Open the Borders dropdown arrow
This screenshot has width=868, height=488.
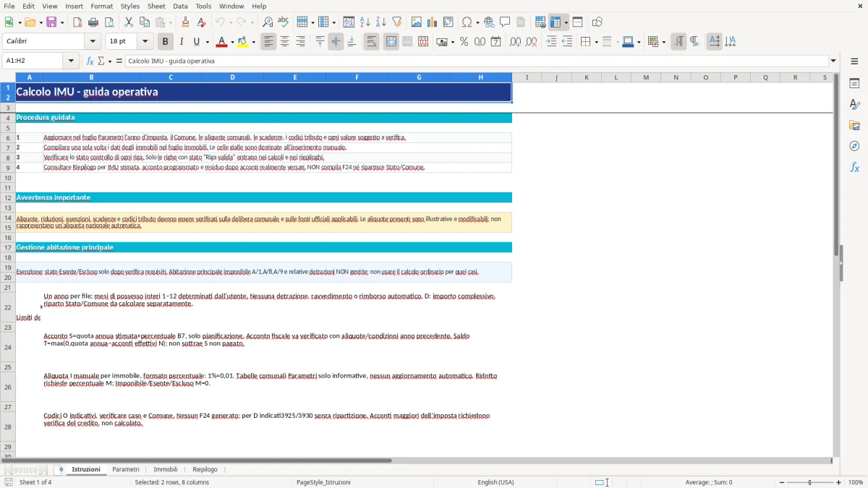[x=596, y=42]
